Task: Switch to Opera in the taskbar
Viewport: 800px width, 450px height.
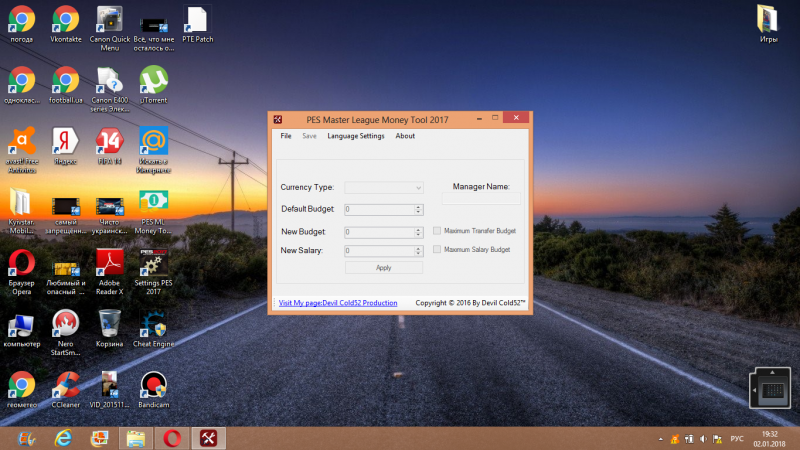Action: 172,438
